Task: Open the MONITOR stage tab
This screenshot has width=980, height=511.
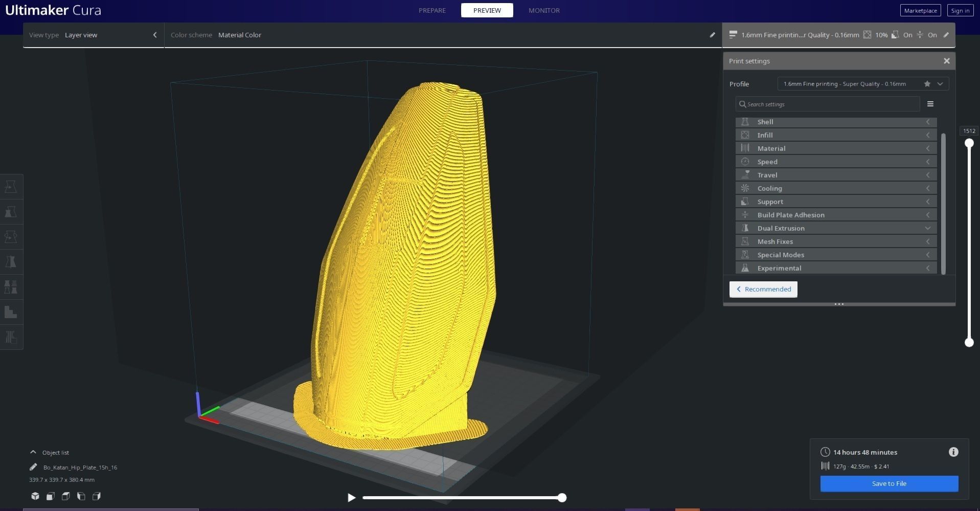Action: point(544,10)
